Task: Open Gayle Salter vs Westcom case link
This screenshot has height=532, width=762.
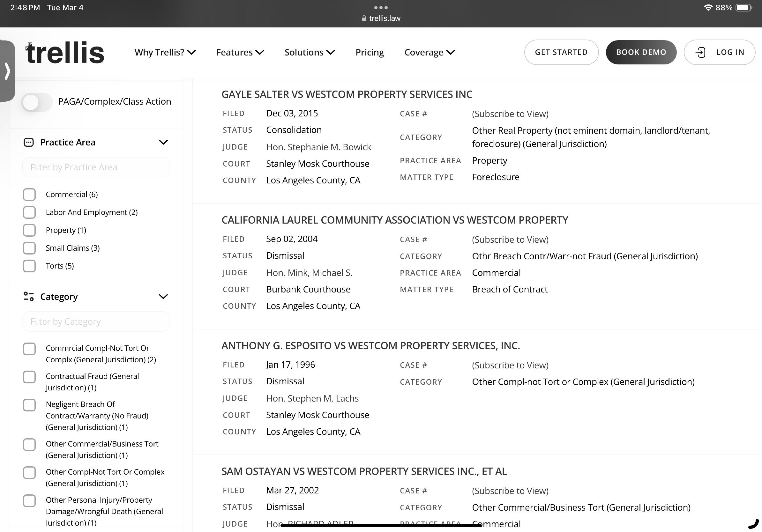Action: pyautogui.click(x=347, y=94)
